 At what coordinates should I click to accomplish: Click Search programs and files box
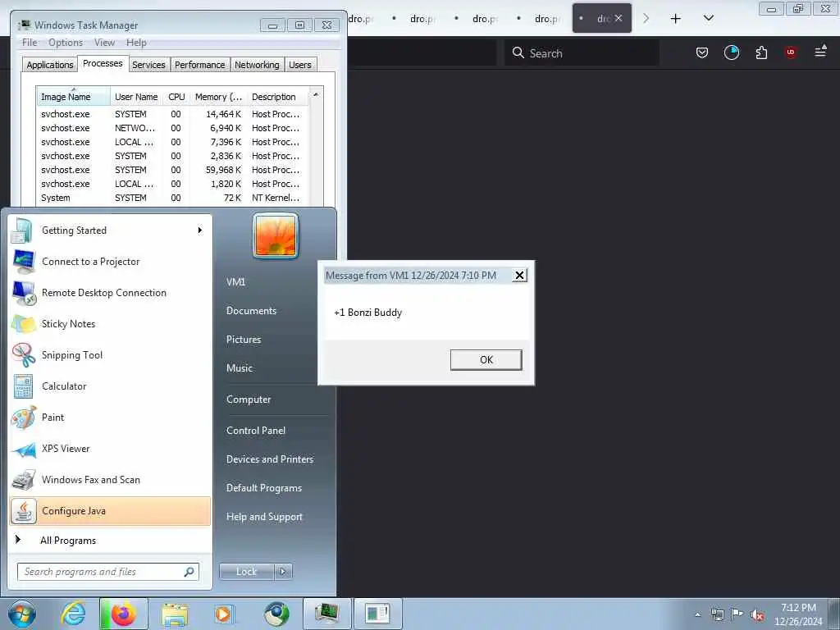click(x=107, y=572)
